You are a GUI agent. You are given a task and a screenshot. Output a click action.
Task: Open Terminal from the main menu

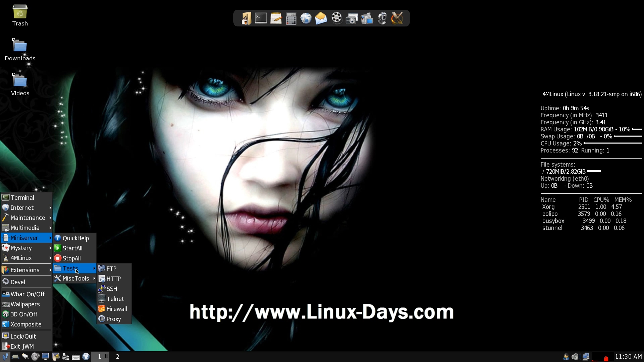point(26,198)
